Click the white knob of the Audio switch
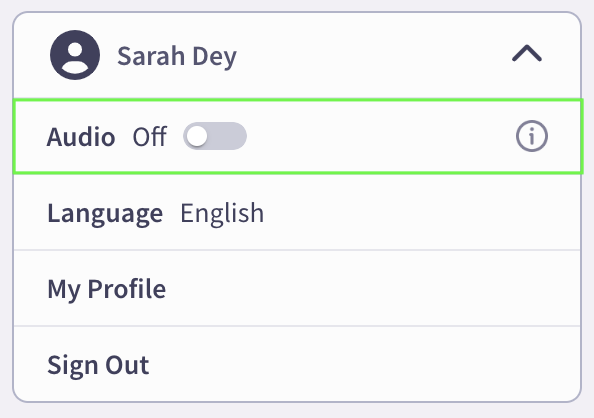This screenshot has height=418, width=594. click(197, 136)
